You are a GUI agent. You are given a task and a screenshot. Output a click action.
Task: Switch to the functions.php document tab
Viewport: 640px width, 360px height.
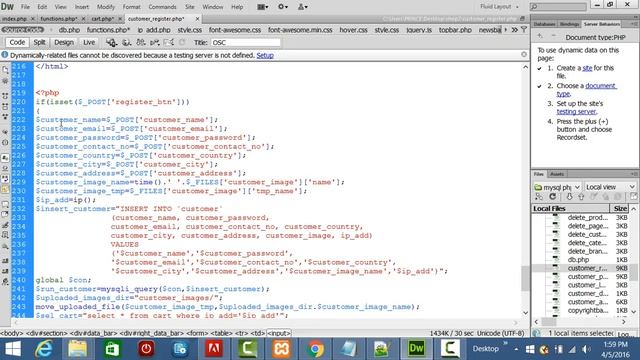tap(59, 19)
